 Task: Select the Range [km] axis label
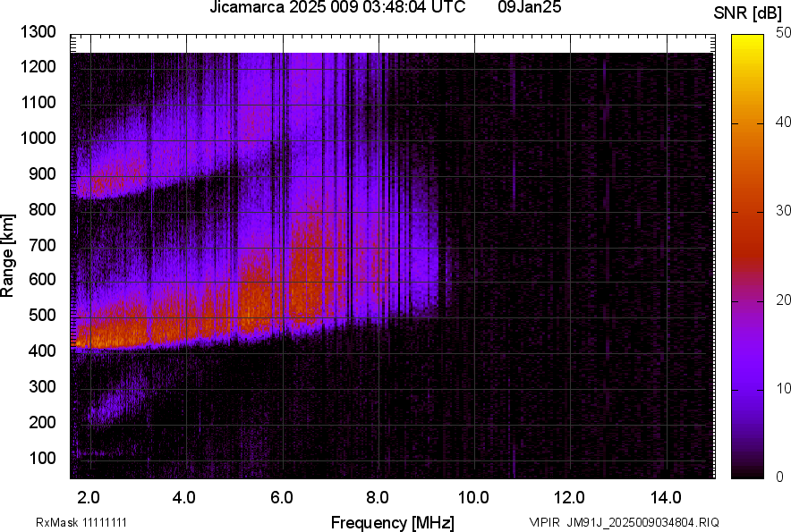pos(11,253)
